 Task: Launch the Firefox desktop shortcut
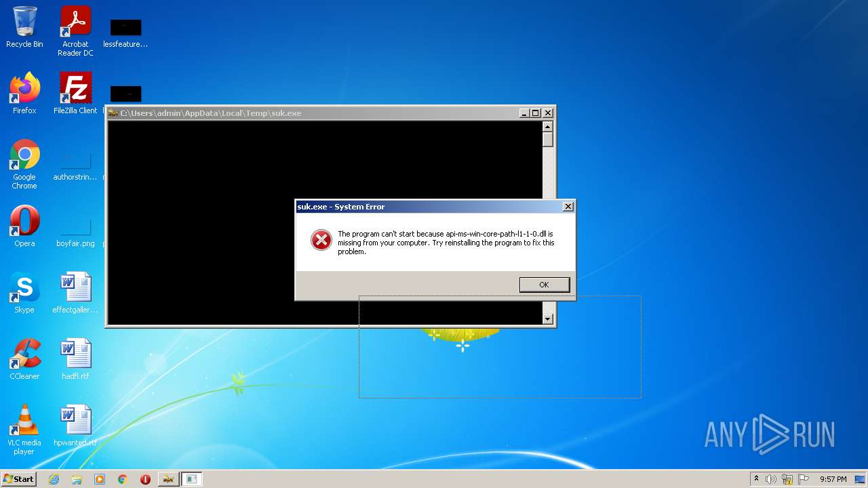click(24, 94)
